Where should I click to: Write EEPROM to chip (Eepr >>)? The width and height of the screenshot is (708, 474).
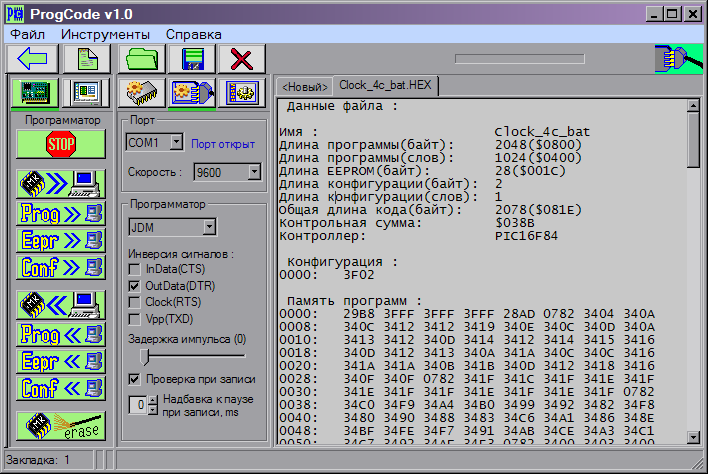click(x=61, y=241)
